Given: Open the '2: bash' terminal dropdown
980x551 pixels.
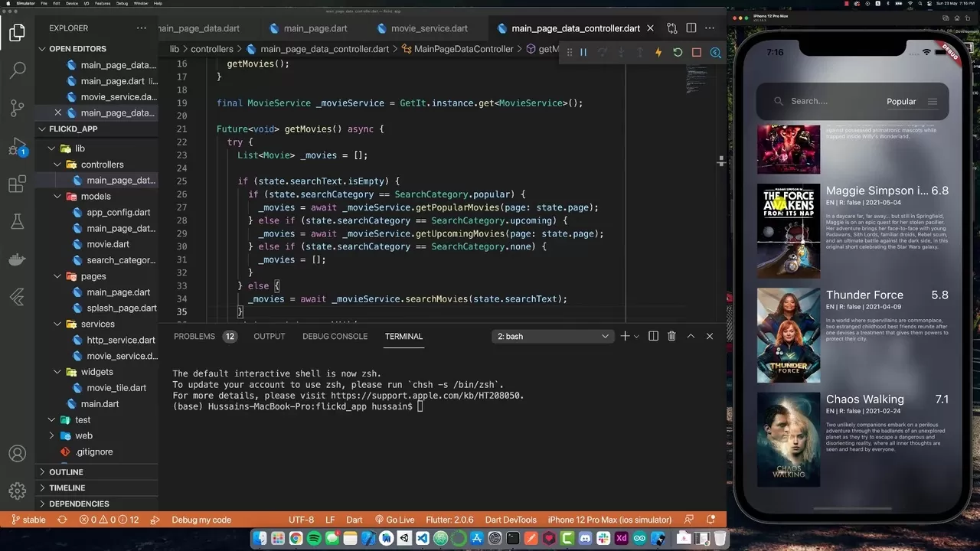Looking at the screenshot, I should pyautogui.click(x=553, y=336).
